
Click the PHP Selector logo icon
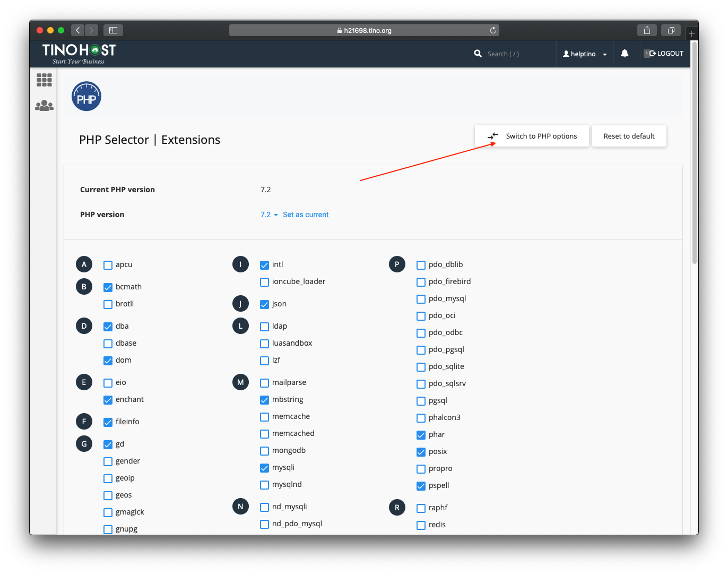[x=86, y=97]
